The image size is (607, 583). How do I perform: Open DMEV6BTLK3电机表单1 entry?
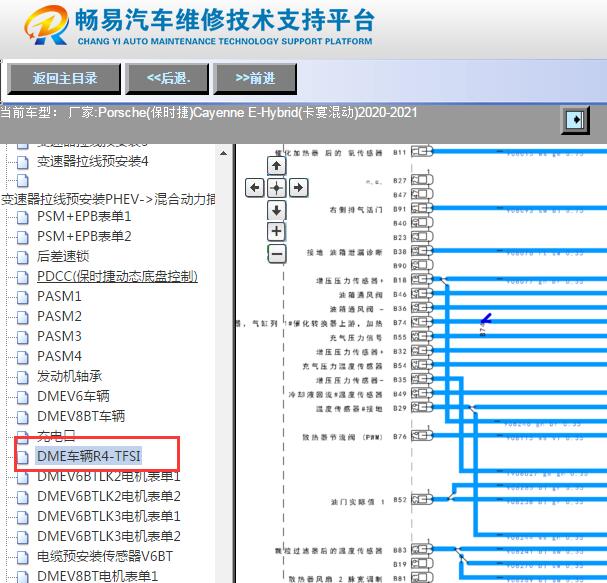pos(108,516)
